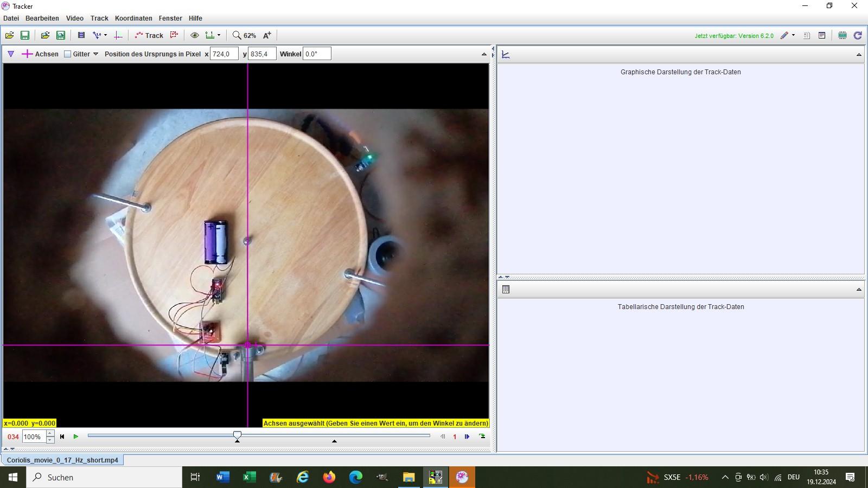Step back one frame
The image size is (868, 488).
coord(443,436)
